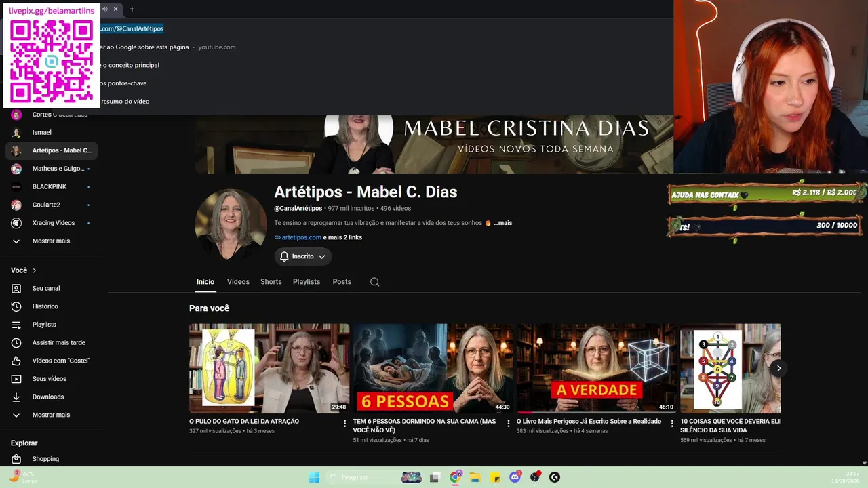Open options menu for O Livro Mais Perigoso video

(672, 424)
